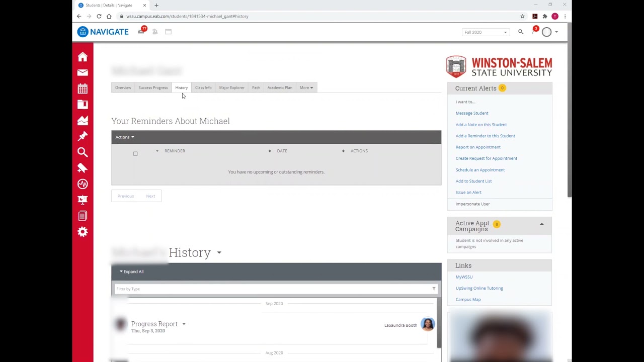Click the Next pagination button
644x362 pixels.
150,196
